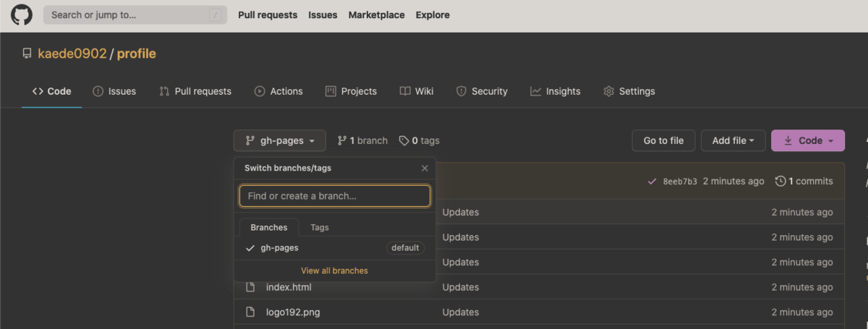Open Pull requests in top navigation
The image size is (868, 329).
(x=268, y=14)
